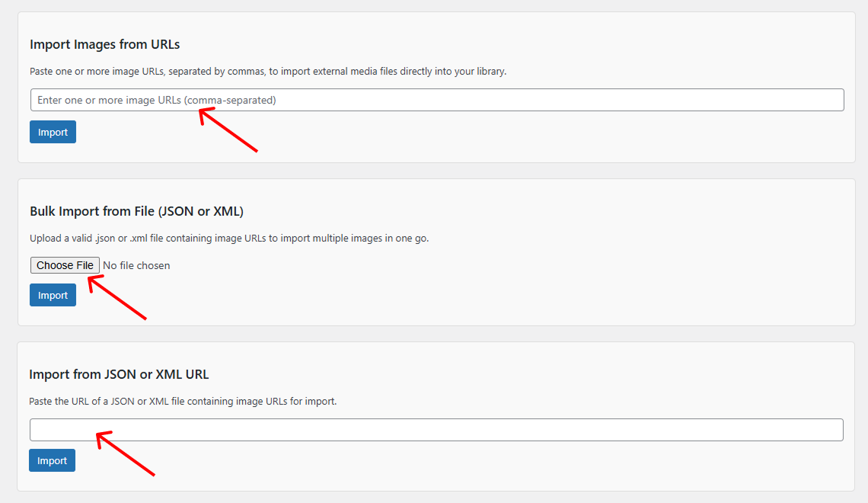868x503 pixels.
Task: Select the Choose File control to upload
Action: coord(65,265)
